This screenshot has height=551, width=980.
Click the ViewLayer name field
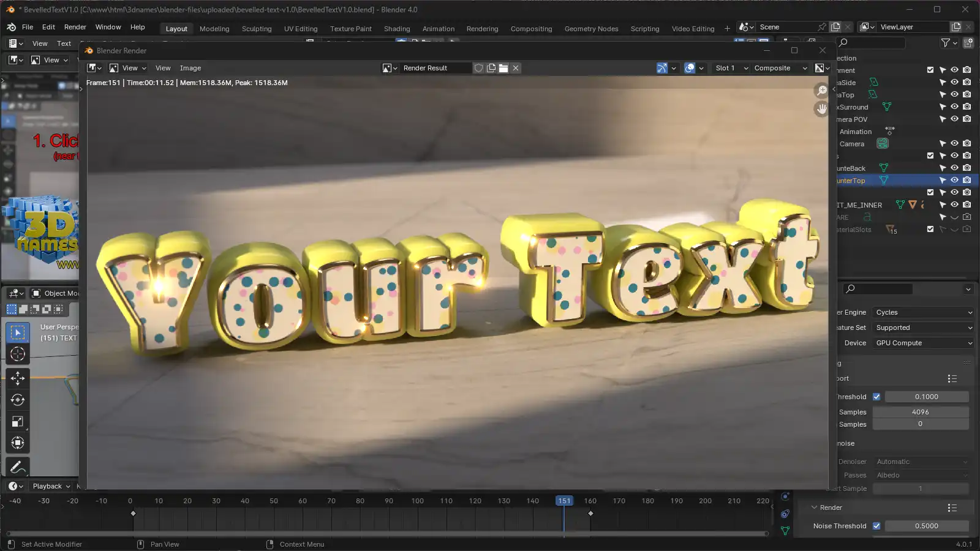913,27
